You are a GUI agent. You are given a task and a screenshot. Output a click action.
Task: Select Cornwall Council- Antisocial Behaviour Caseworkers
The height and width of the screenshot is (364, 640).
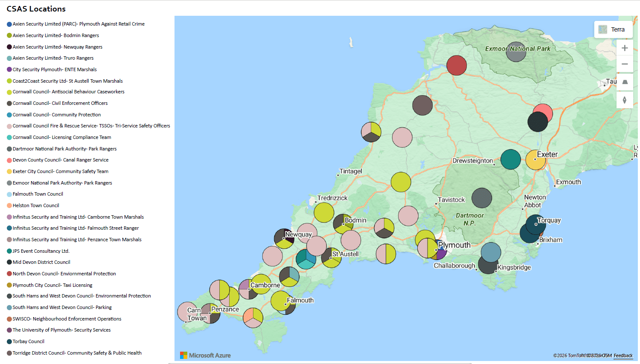pos(68,92)
